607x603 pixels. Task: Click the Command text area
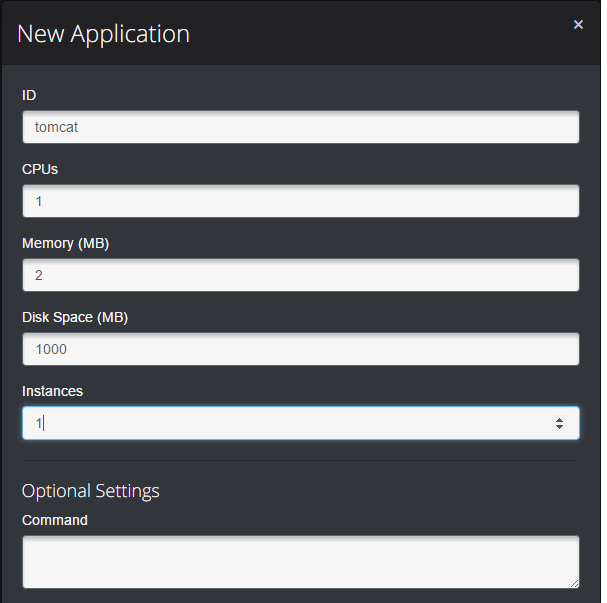click(300, 561)
